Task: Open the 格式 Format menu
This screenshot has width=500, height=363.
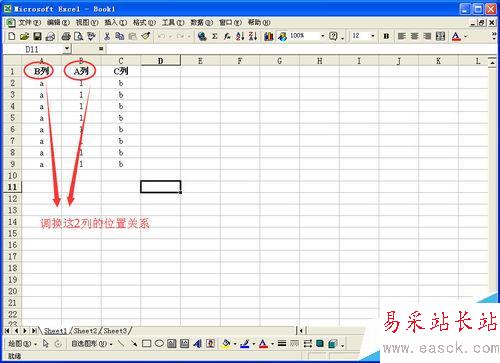Action: coord(144,22)
